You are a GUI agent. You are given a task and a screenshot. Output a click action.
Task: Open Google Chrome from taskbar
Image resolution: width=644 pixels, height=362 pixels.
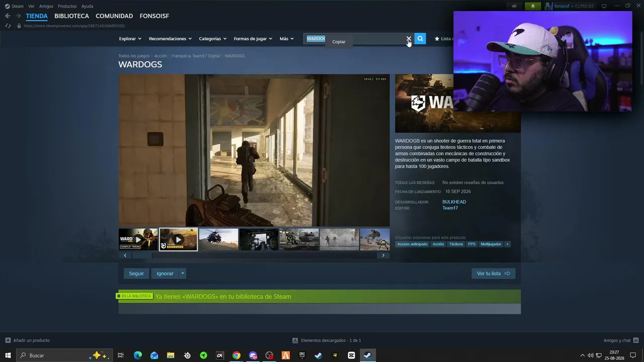[236, 355]
